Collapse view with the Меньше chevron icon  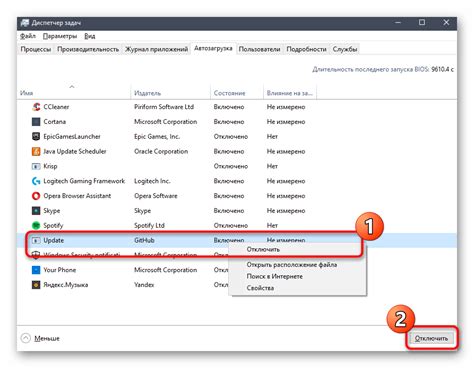click(x=26, y=338)
